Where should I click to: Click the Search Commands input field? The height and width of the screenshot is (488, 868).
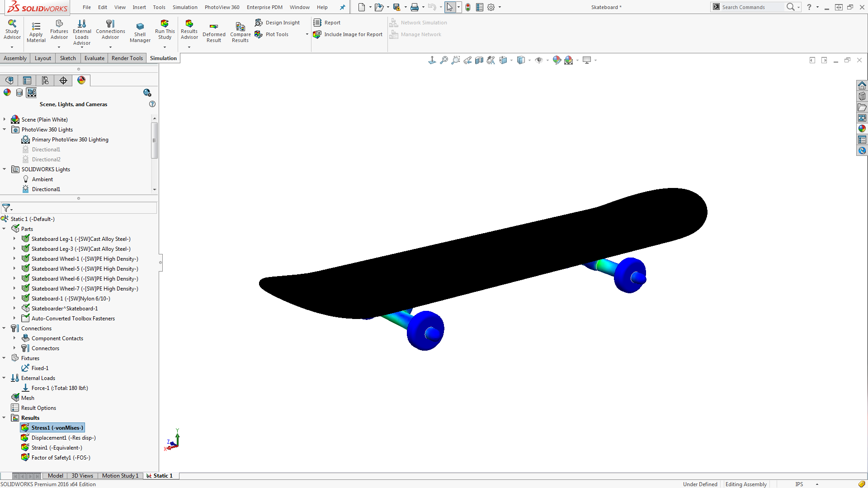pos(750,7)
